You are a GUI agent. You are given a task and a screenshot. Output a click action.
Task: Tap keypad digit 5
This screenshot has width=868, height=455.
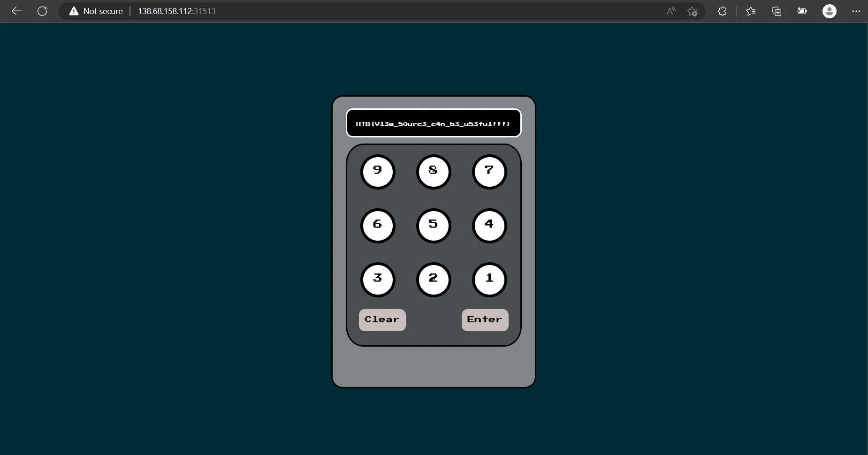click(434, 226)
